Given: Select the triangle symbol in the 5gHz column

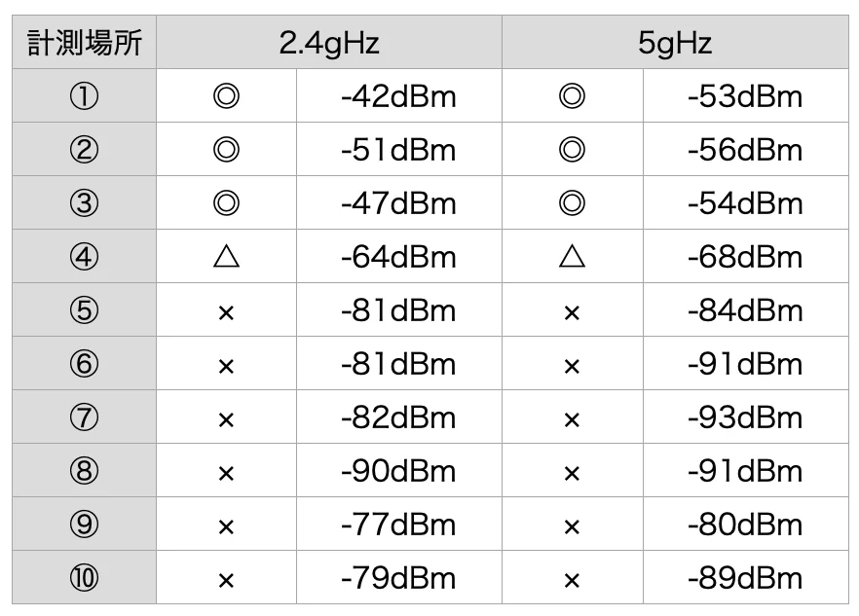Looking at the screenshot, I should [x=573, y=257].
